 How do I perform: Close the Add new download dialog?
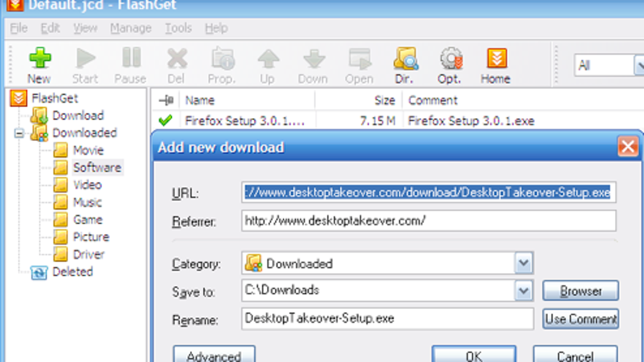point(627,146)
